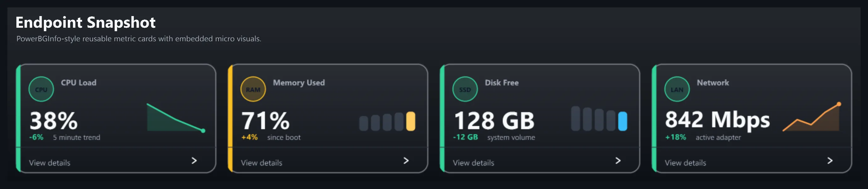Click the Memory Used yellow bar chart
Viewport: 868px width, 189px height.
387,121
